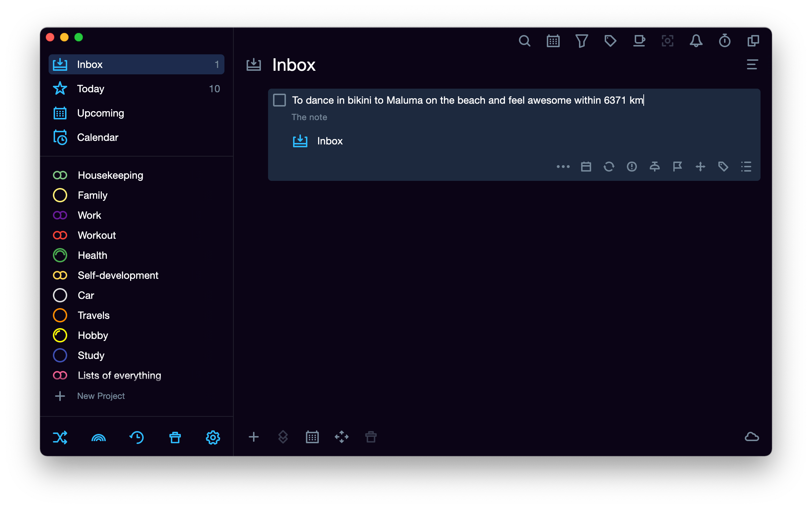Screen dimensions: 812x509
Task: Add a task reminder bell icon
Action: (x=655, y=167)
